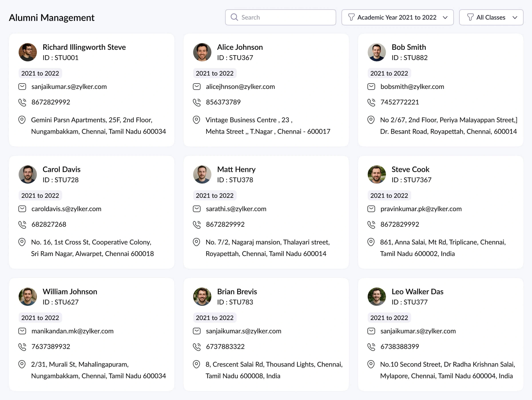Screen dimensions: 532x400
Task: Open the Steve Cook name heading
Action: tap(410, 169)
